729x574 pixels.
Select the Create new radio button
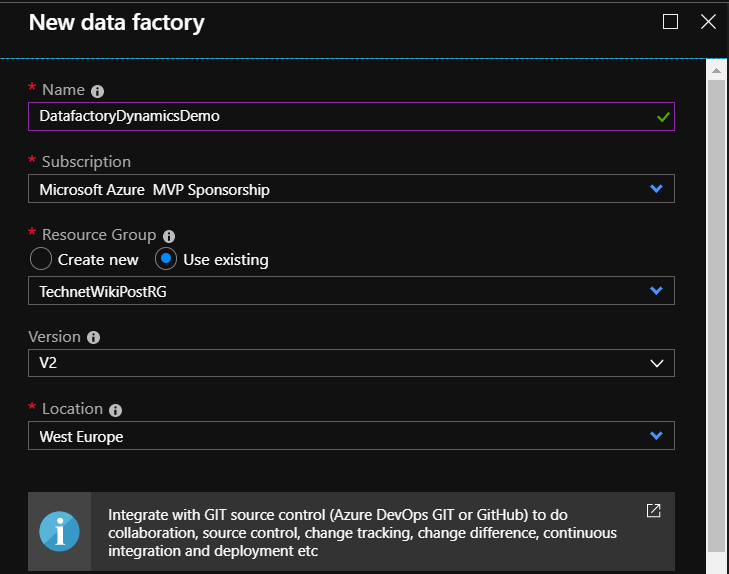(41, 259)
